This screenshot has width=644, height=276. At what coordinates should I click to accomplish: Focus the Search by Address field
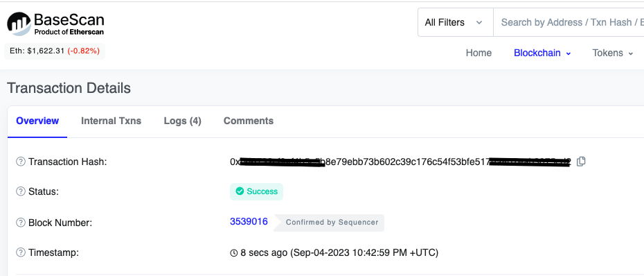(x=569, y=22)
